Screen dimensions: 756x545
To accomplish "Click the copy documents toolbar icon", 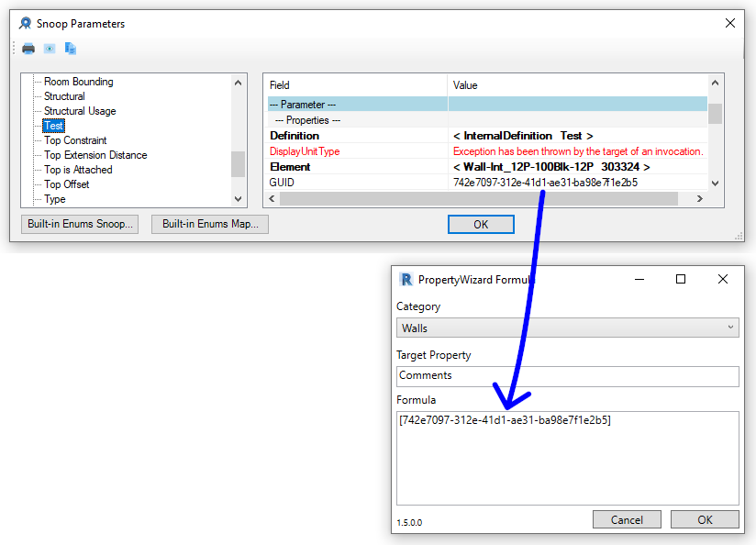I will pyautogui.click(x=71, y=49).
